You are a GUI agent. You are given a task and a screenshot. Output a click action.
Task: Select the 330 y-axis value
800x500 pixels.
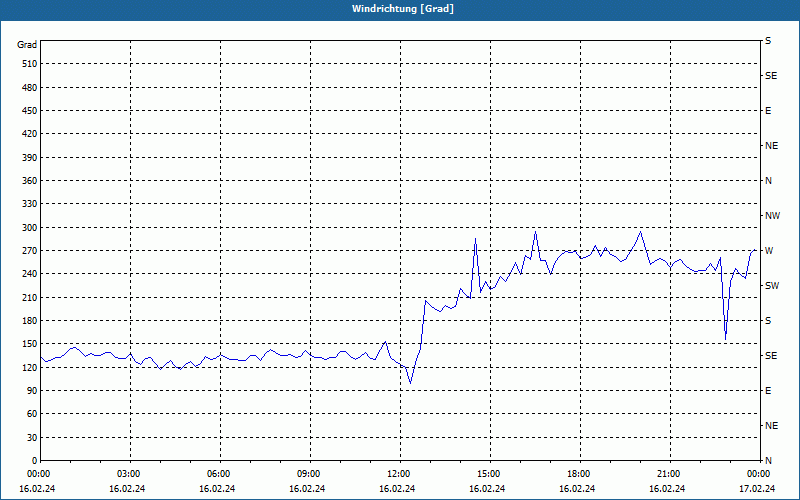coord(30,204)
